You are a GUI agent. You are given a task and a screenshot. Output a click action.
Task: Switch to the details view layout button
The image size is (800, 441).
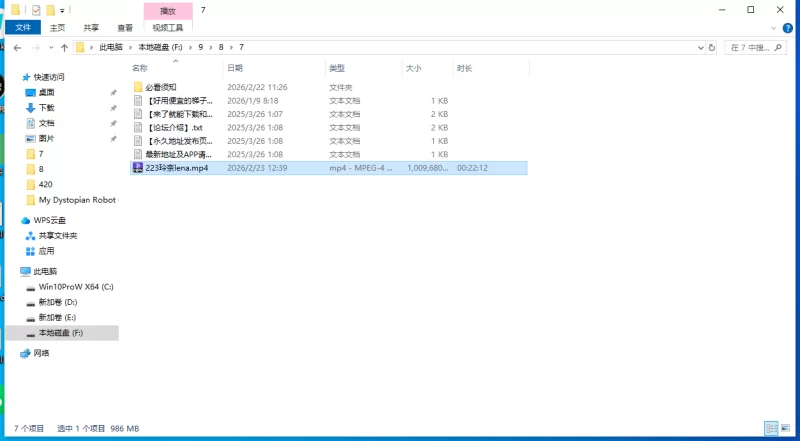click(771, 428)
